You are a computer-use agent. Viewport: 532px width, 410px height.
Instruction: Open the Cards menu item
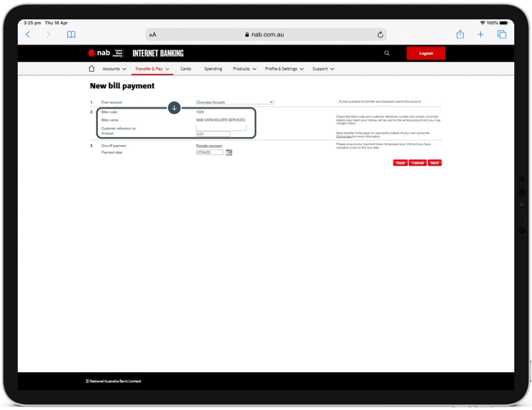point(186,69)
